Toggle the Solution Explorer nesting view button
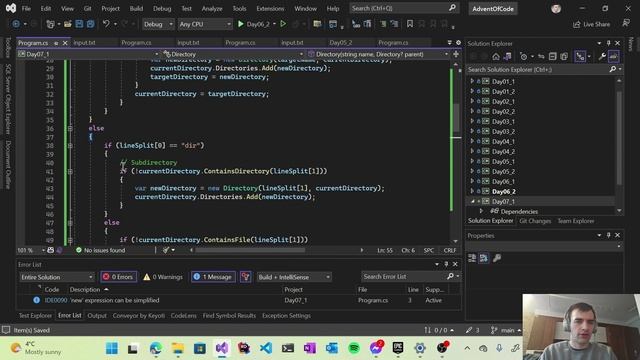This screenshot has width=640, height=360. 580,56
